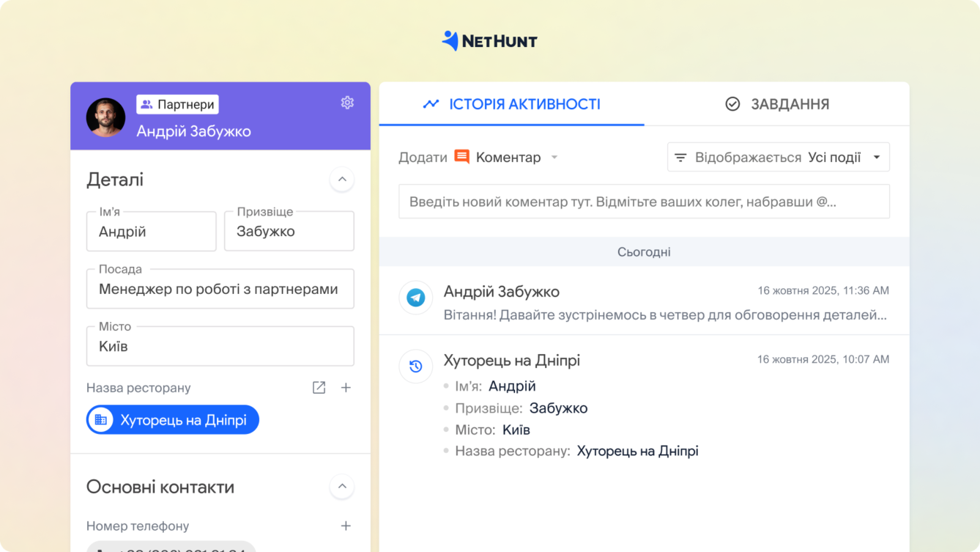Switch to the Завдання tab
This screenshot has width=980, height=552.
[x=789, y=104]
